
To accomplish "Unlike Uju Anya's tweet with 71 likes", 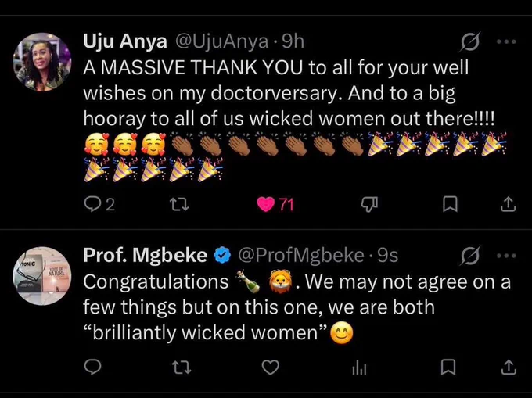I will [x=275, y=204].
